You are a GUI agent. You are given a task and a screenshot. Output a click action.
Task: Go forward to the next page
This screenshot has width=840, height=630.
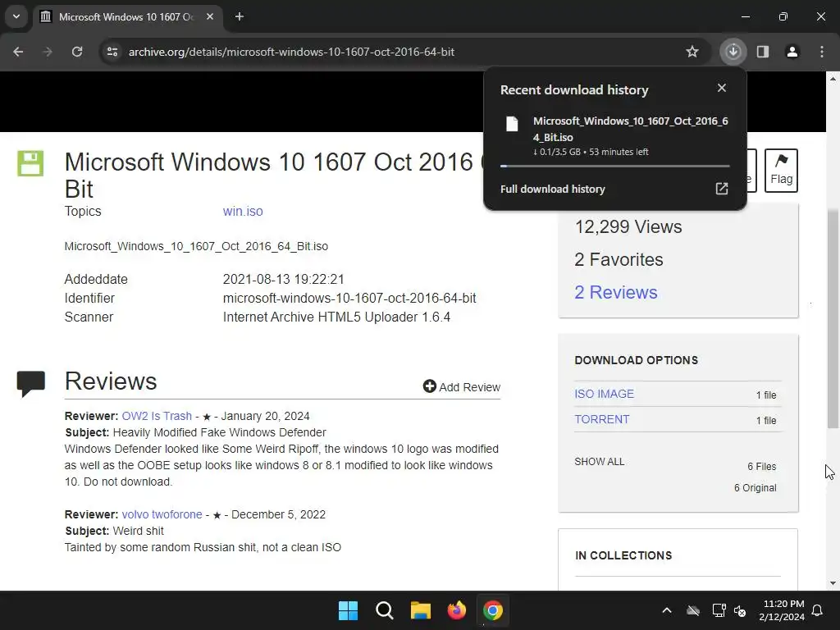[48, 52]
